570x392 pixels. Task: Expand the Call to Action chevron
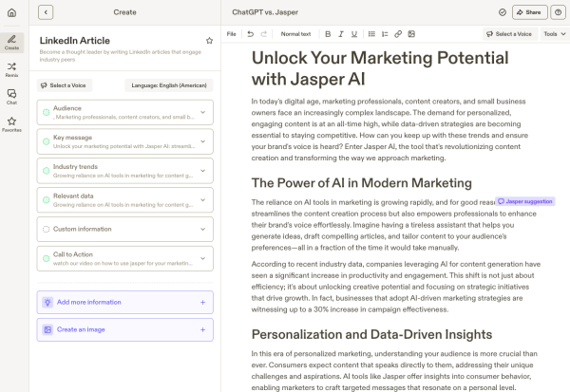pyautogui.click(x=203, y=258)
